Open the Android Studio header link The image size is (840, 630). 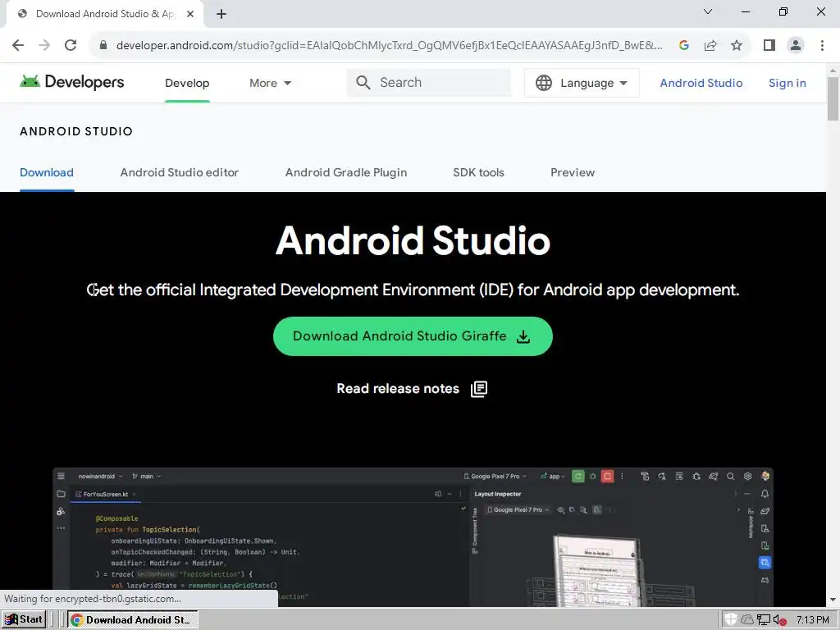[701, 83]
